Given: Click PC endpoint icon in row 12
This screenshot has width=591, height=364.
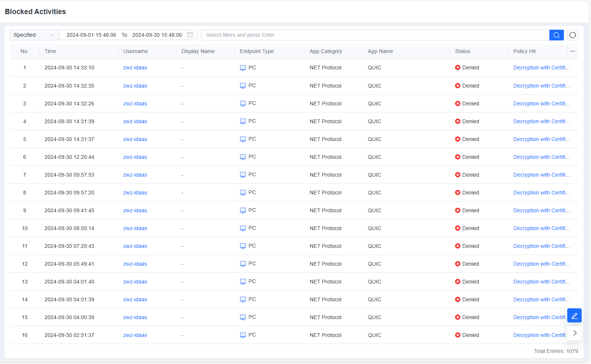Looking at the screenshot, I should point(243,264).
